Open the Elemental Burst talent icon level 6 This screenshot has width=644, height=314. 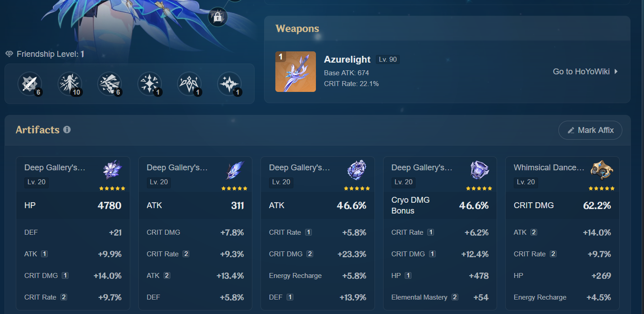(x=110, y=84)
